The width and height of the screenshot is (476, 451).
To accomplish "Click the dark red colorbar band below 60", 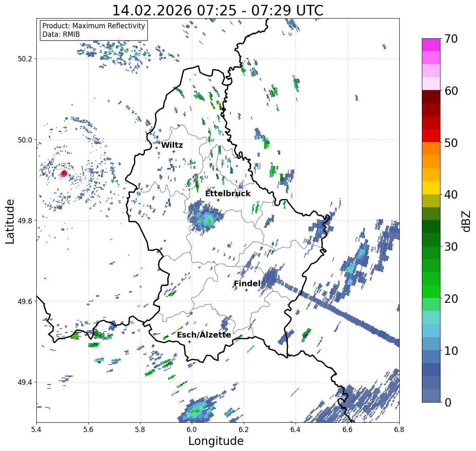I will pos(431,97).
